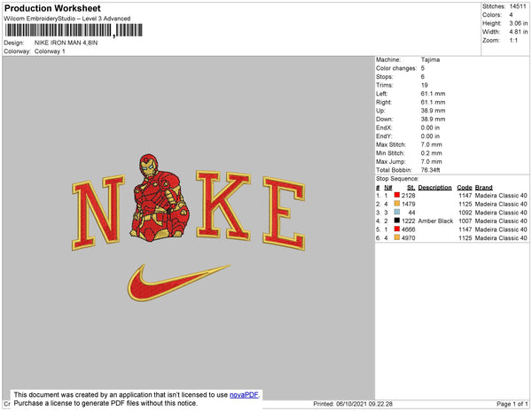Select the Max Stitch value 7.0 mm
This screenshot has height=411, width=532.
pyautogui.click(x=432, y=144)
